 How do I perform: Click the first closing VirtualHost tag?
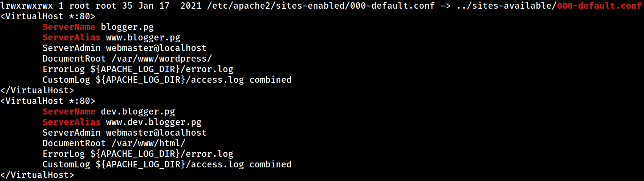click(x=37, y=90)
